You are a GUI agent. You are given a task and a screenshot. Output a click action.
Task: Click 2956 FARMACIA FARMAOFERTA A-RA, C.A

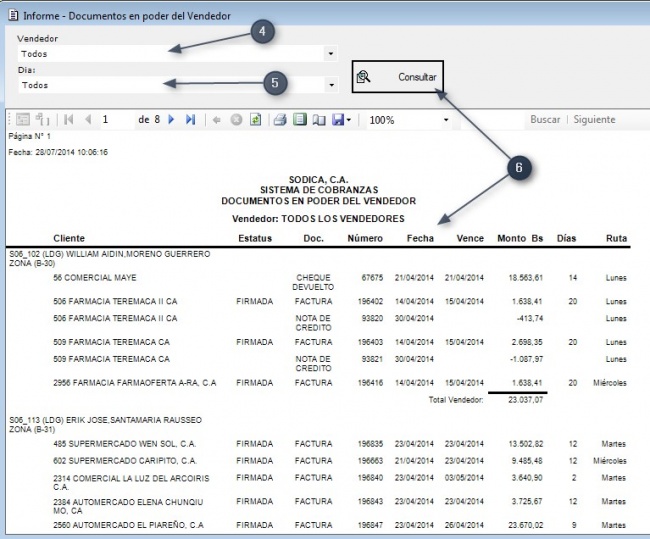click(x=135, y=383)
